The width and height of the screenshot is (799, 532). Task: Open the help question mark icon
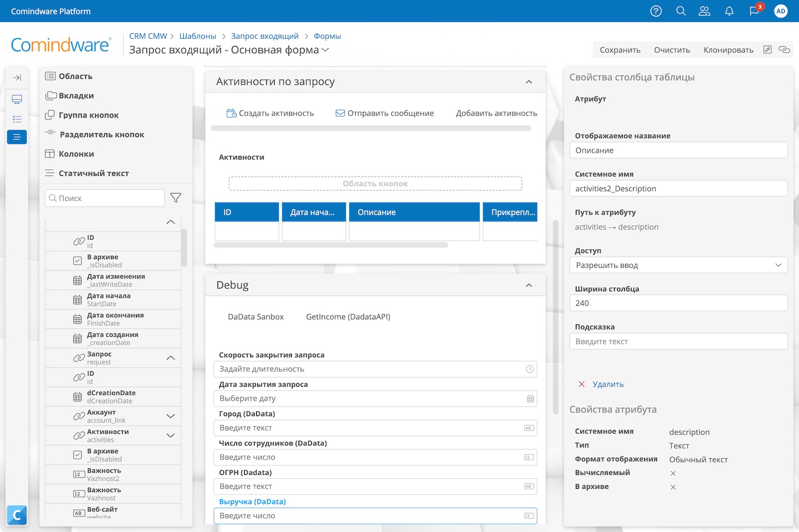click(656, 11)
